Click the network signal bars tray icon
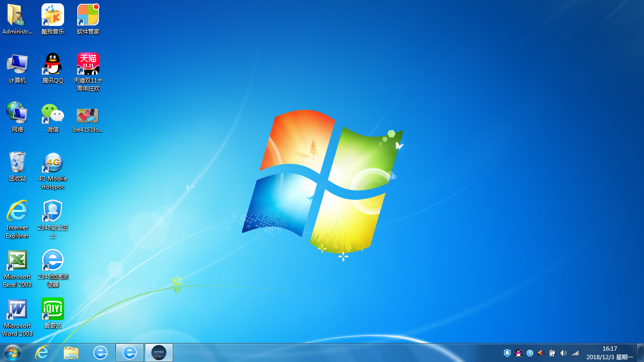The width and height of the screenshot is (644, 362). tap(575, 353)
